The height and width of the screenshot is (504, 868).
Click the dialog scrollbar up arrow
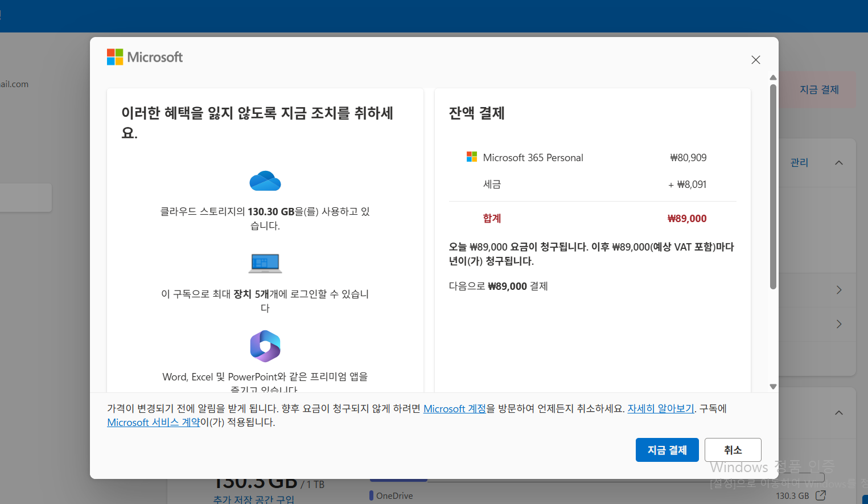773,77
